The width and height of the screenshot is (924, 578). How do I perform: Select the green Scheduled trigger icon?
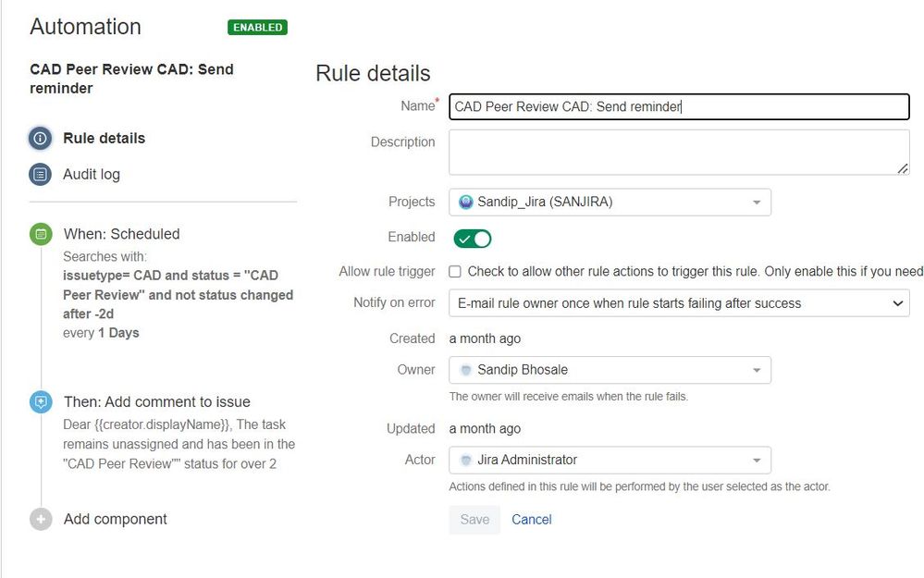point(41,235)
